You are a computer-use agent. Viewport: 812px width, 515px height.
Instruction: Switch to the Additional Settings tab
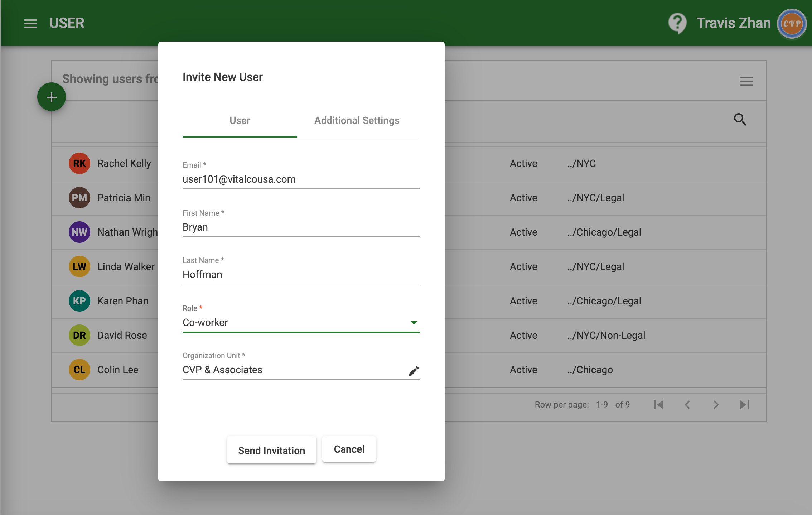(x=357, y=121)
